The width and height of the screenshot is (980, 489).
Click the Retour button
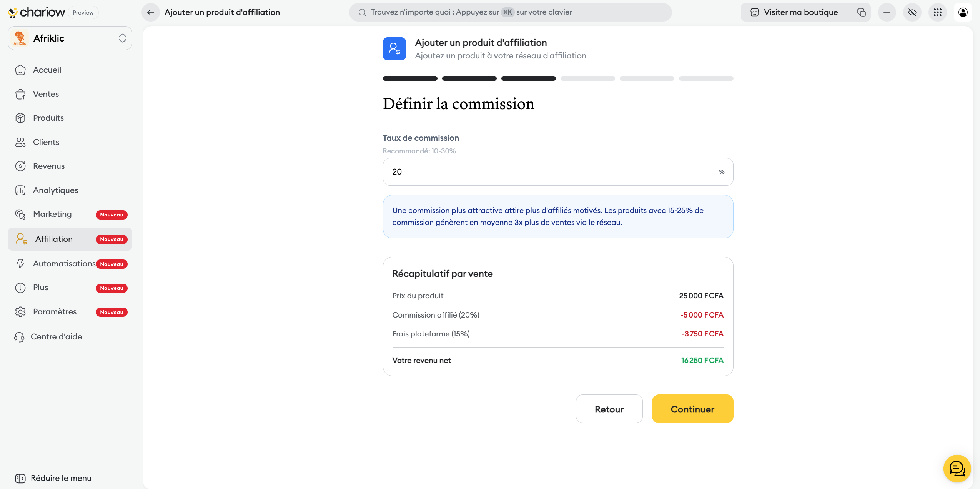[x=609, y=409]
